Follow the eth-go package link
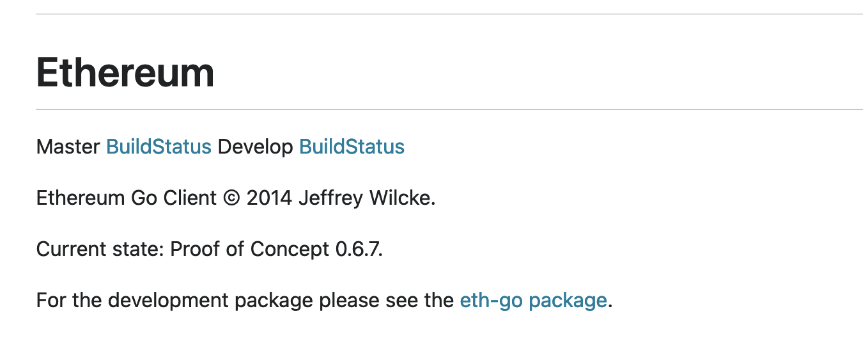The image size is (868, 343). (533, 300)
